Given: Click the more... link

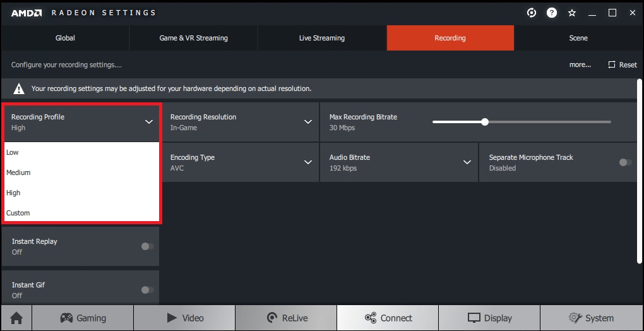Looking at the screenshot, I should (x=580, y=64).
